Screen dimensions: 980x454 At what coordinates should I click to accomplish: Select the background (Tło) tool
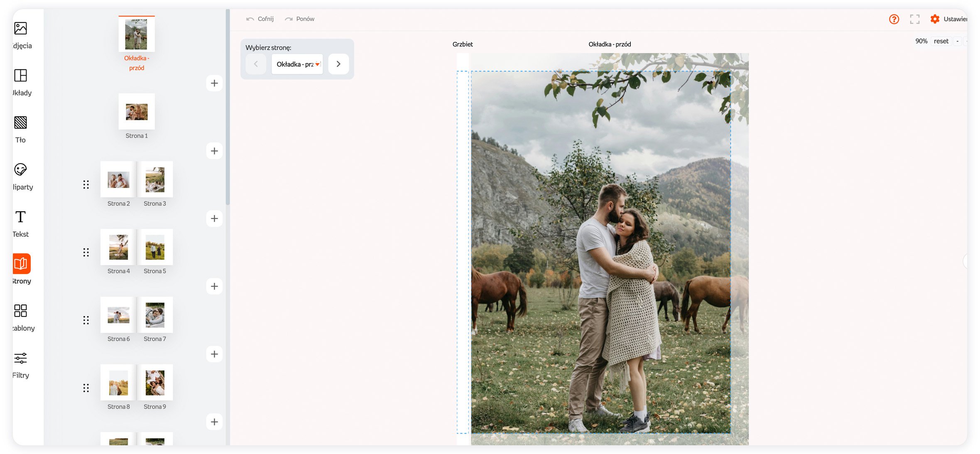[x=20, y=123]
